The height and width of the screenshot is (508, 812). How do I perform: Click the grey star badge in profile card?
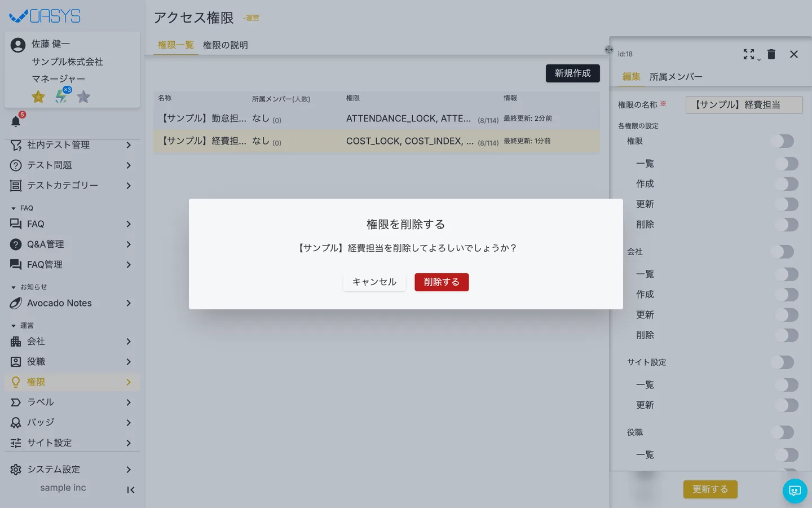[x=83, y=97]
